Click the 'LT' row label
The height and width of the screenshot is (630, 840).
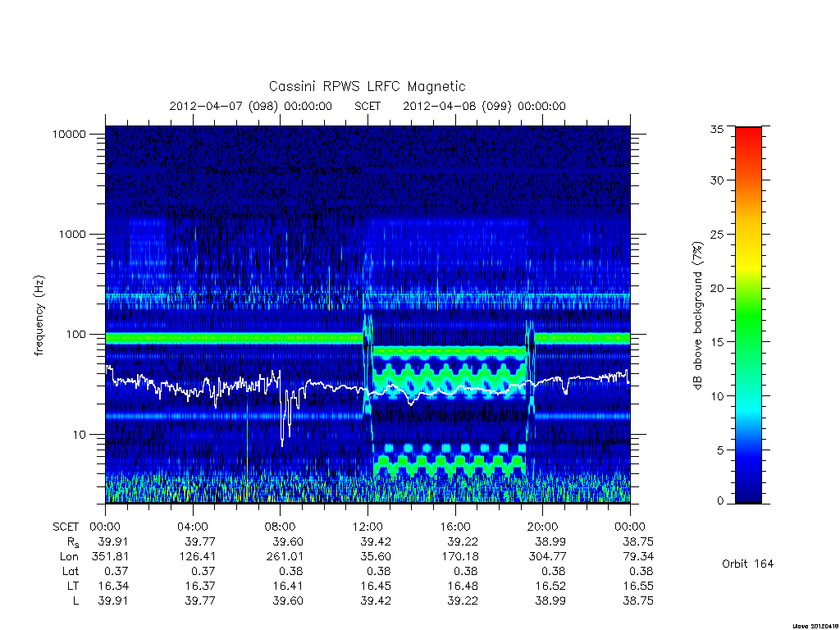[73, 586]
